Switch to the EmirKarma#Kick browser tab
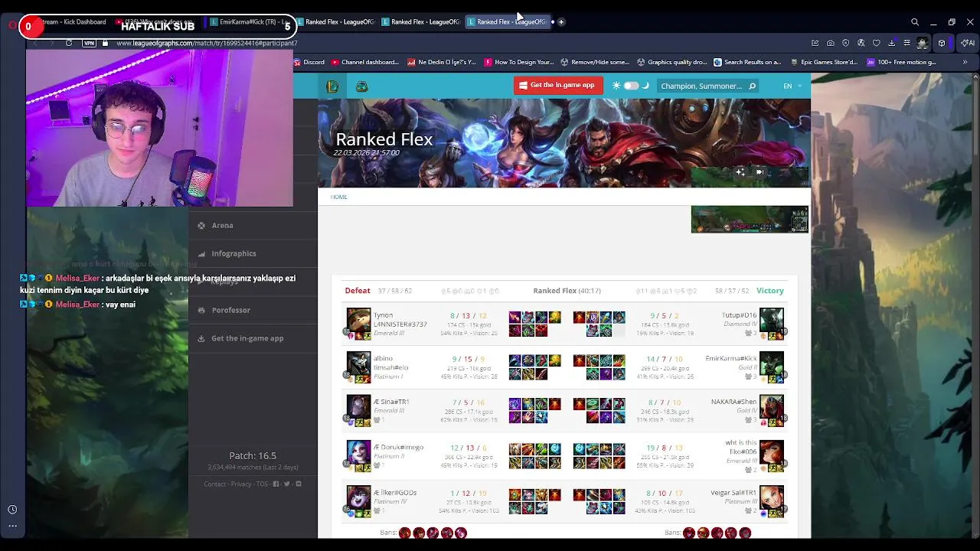 pos(248,22)
